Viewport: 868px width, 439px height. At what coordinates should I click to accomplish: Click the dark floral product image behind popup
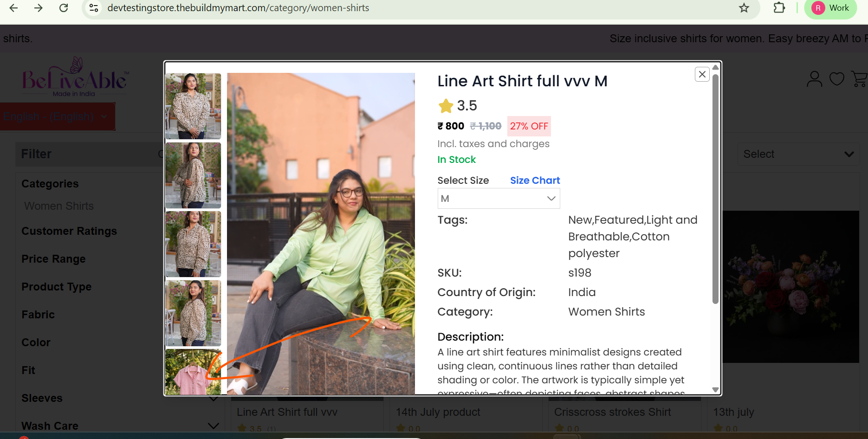click(790, 287)
